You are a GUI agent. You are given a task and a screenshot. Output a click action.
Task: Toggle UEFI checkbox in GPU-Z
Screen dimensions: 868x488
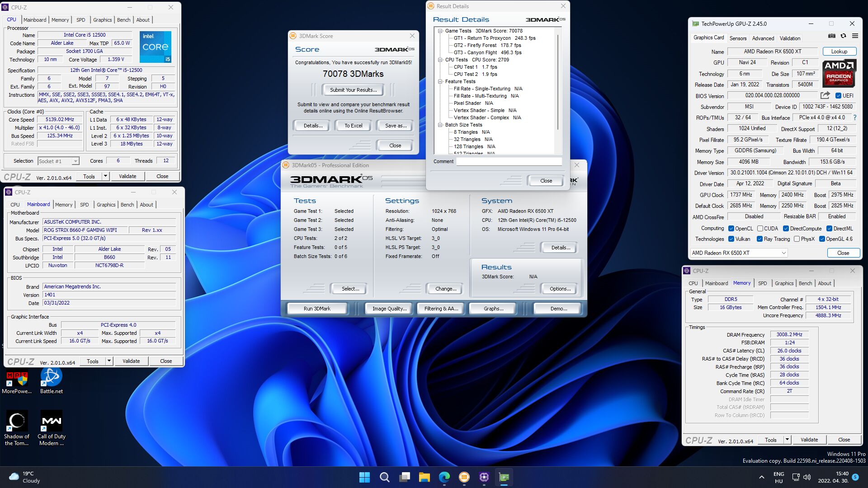click(x=838, y=96)
